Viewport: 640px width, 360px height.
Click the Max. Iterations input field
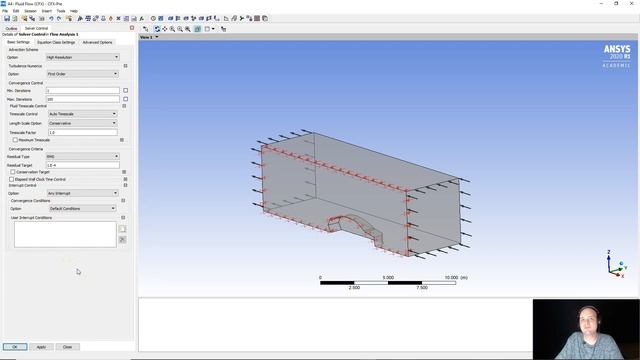point(83,99)
